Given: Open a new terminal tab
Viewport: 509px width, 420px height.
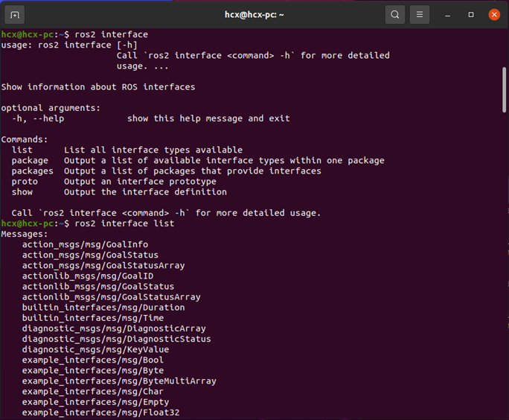Looking at the screenshot, I should [15, 14].
